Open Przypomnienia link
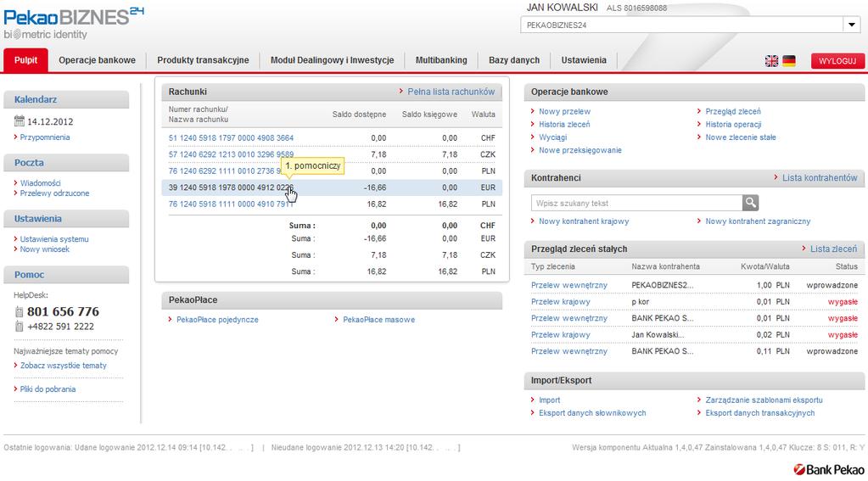 coord(45,137)
